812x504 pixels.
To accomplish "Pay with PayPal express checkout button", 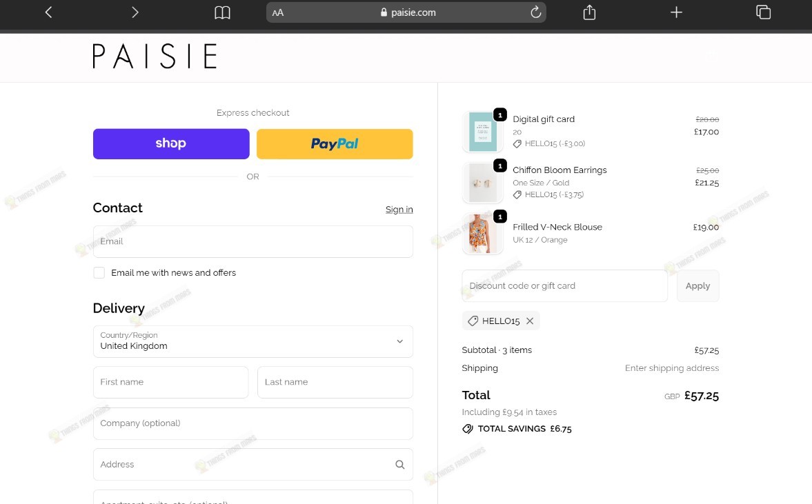I will click(335, 143).
